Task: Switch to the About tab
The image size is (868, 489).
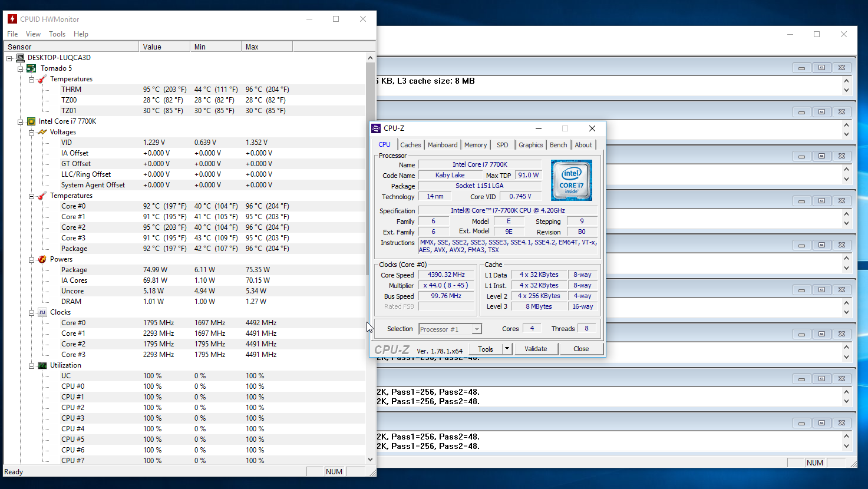Action: pyautogui.click(x=583, y=145)
